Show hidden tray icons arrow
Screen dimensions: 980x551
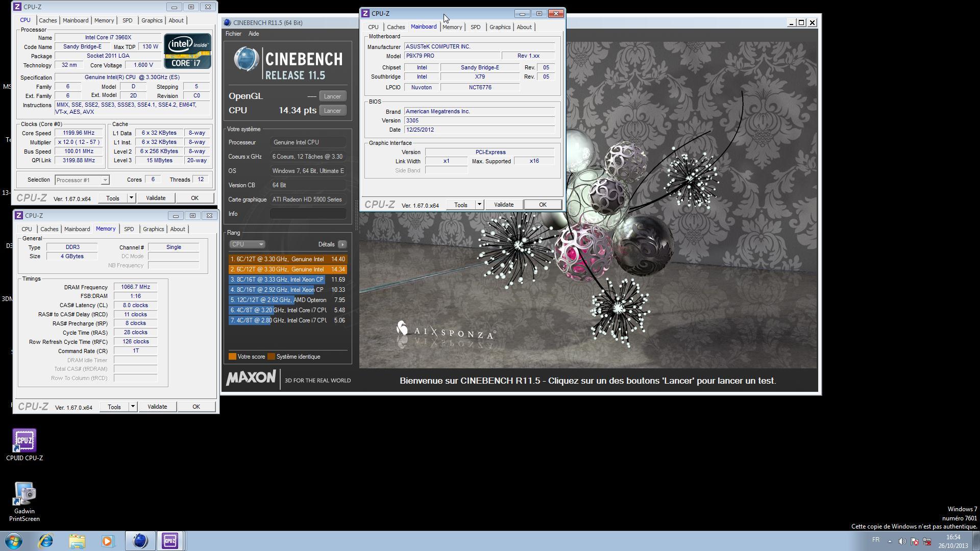pyautogui.click(x=890, y=541)
